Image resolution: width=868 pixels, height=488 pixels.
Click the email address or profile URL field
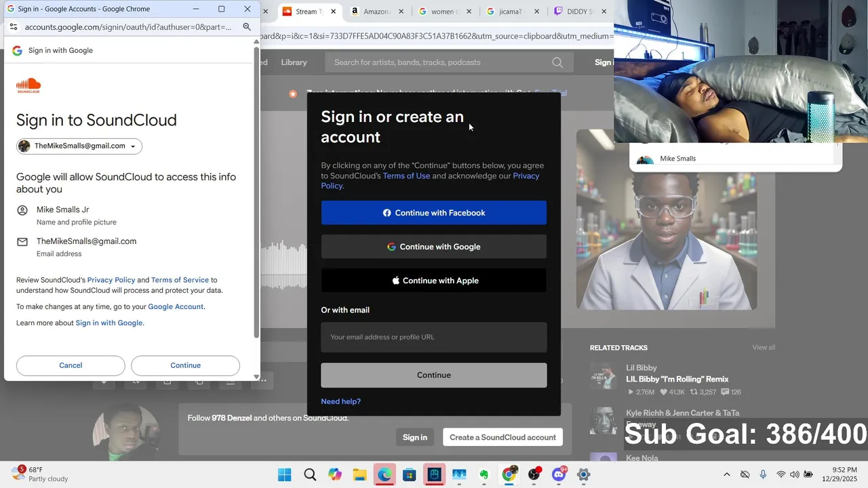click(434, 337)
